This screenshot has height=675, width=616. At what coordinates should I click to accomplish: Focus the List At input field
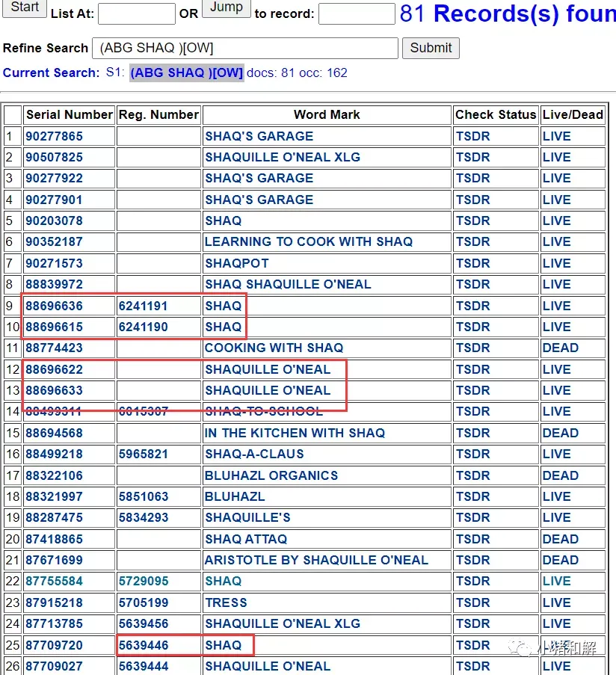pos(137,13)
